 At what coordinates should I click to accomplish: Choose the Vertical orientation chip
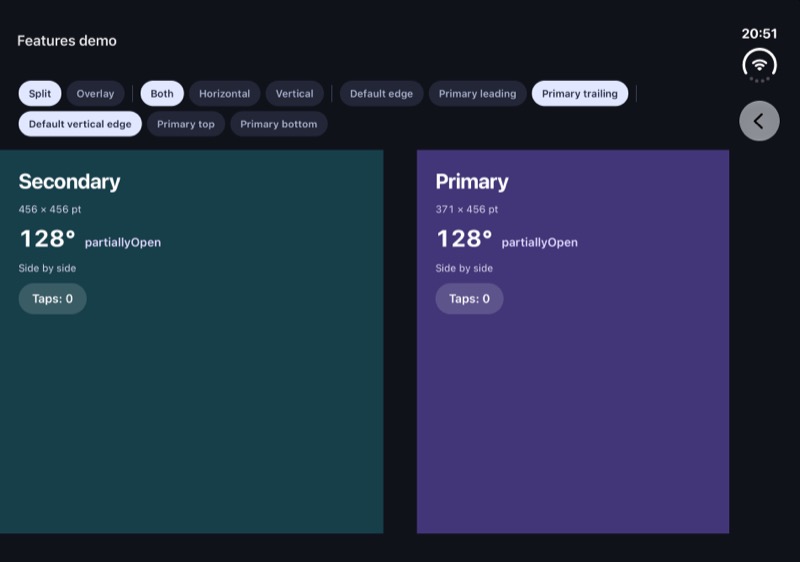click(x=294, y=93)
